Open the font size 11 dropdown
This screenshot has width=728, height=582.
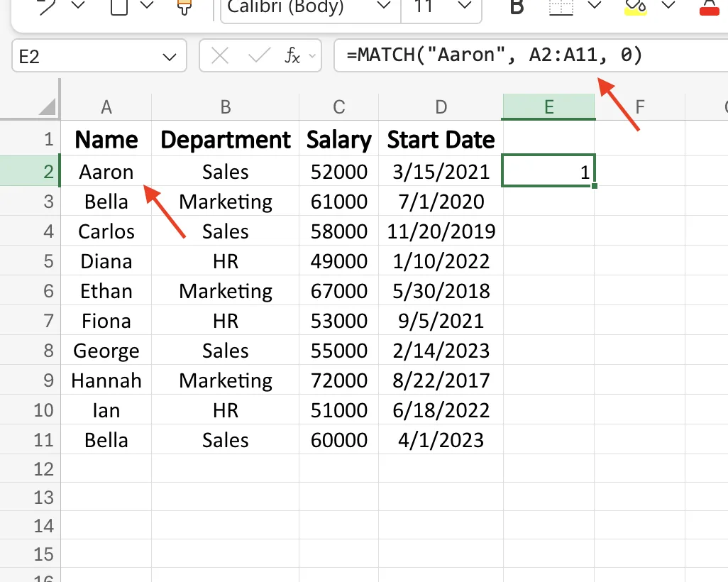click(464, 6)
